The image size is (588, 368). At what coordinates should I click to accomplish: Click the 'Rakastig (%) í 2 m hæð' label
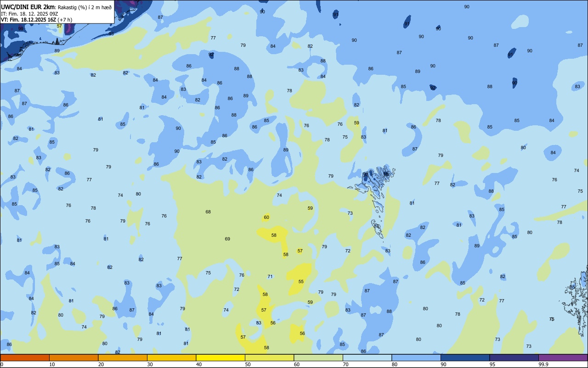85,7
